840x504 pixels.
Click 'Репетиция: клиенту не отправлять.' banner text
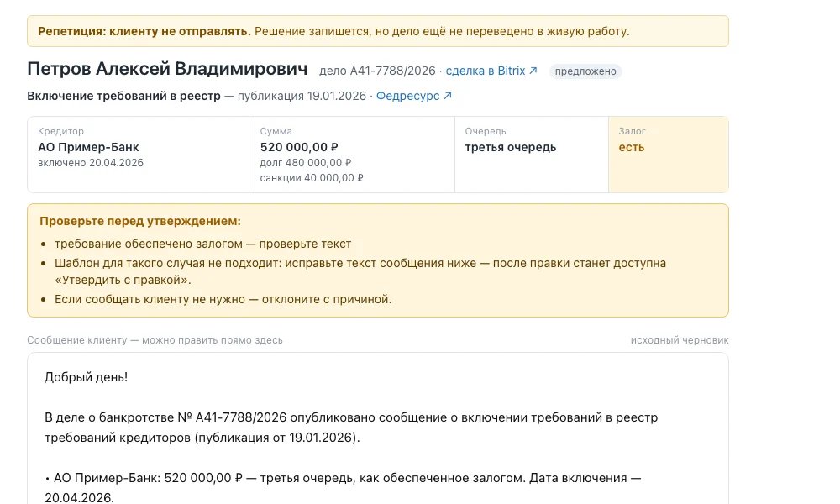[x=144, y=31]
